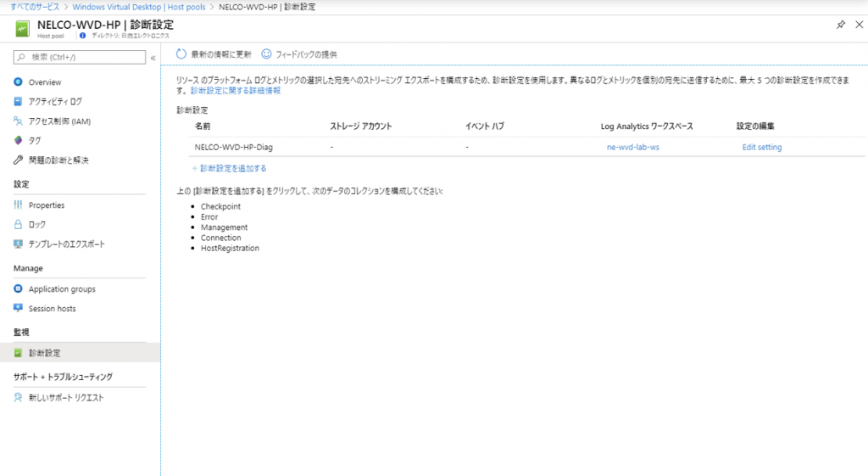Screen dimensions: 868x476
Task: Click the feedback smiley face icon
Action: [x=266, y=53]
